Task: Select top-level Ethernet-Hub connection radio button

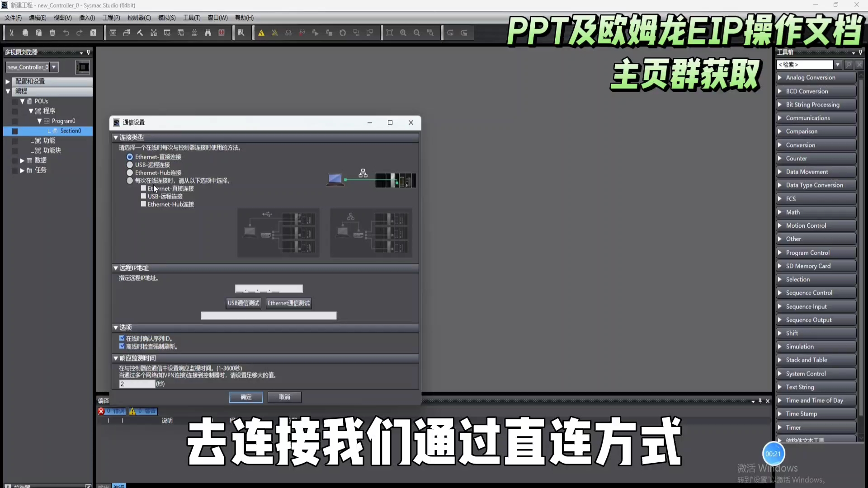Action: point(130,173)
